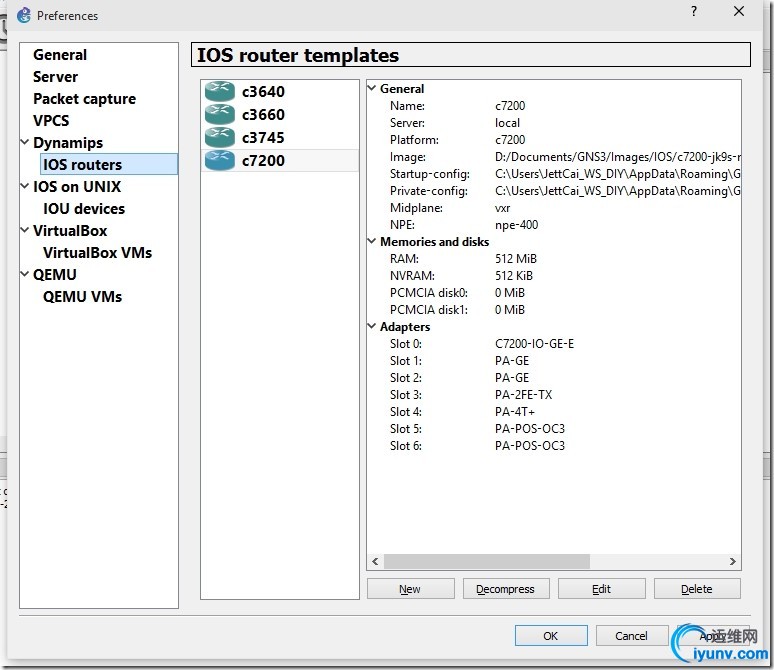Select IOS on UNIX entry
This screenshot has width=774, height=670.
coord(77,187)
